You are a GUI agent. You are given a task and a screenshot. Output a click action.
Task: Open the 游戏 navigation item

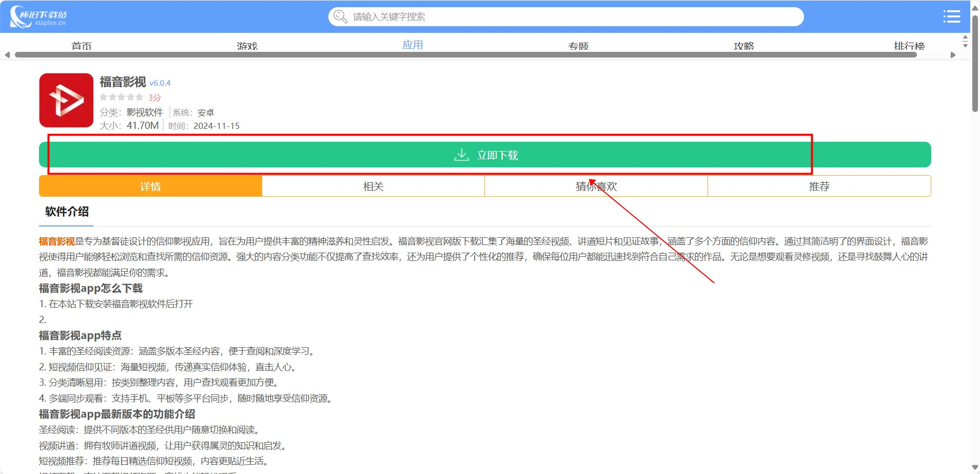247,46
